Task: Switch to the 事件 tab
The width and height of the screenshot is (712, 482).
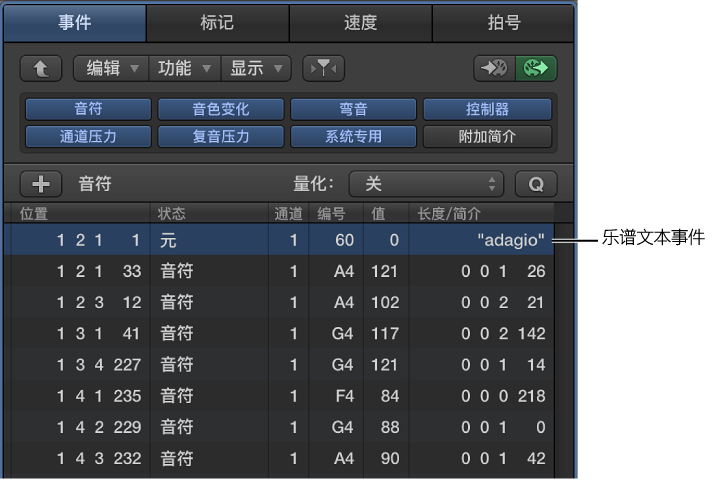Action: [75, 22]
